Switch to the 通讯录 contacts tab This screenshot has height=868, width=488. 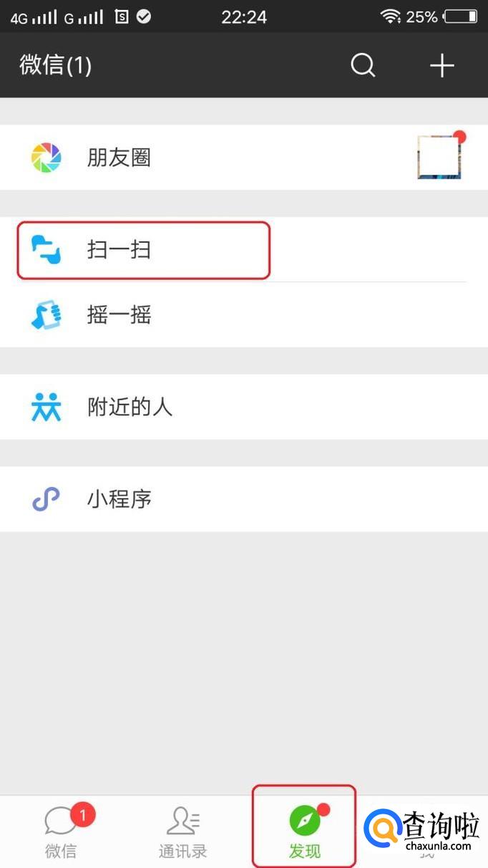182,832
